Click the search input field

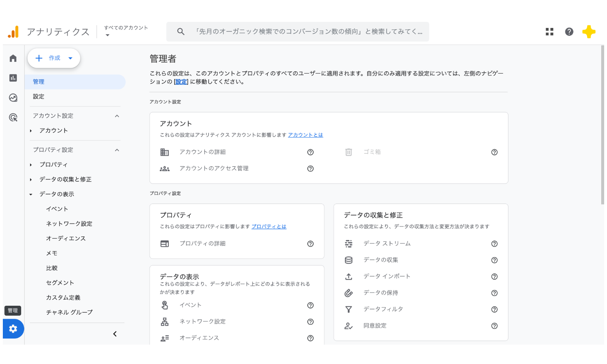[x=298, y=32]
